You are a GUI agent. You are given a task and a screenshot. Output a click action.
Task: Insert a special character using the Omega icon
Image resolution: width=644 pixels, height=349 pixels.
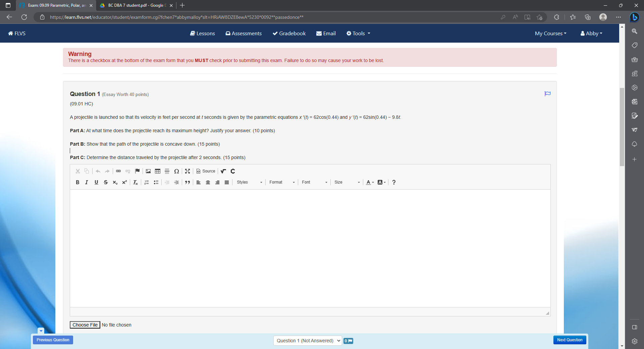(x=177, y=171)
